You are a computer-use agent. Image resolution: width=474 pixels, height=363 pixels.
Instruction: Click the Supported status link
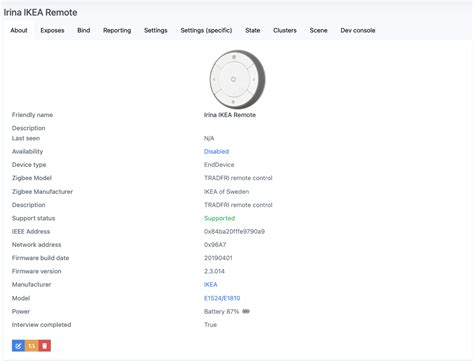coord(220,218)
